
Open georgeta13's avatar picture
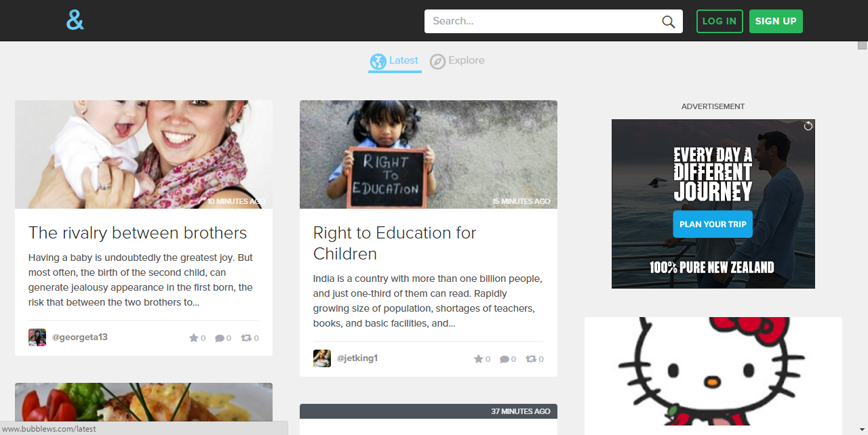(x=37, y=337)
